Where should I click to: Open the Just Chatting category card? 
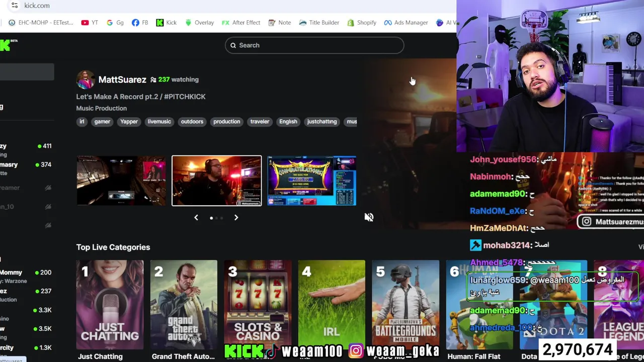tap(110, 304)
